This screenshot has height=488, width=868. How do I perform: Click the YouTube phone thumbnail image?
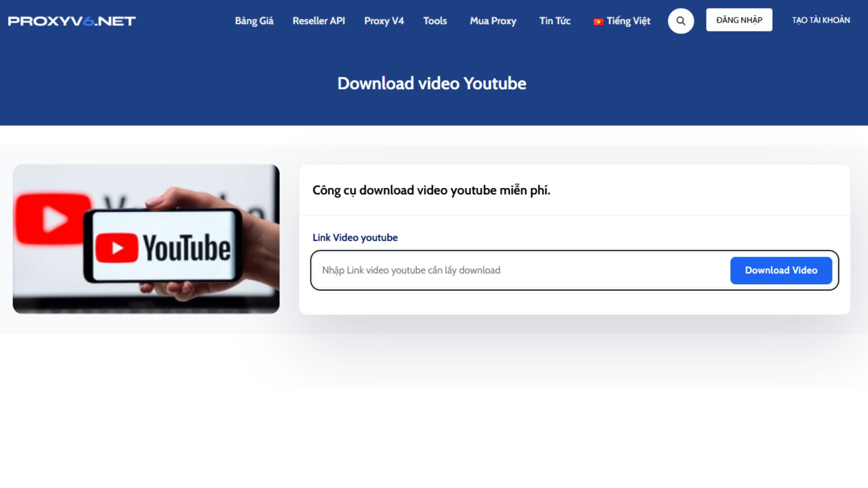[x=146, y=239]
